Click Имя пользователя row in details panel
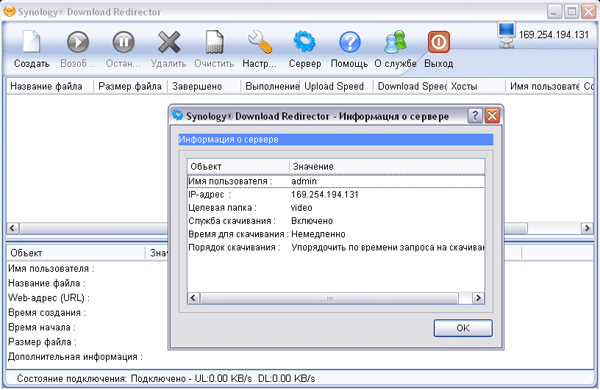Image resolution: width=600 pixels, height=390 pixels. pyautogui.click(x=51, y=269)
